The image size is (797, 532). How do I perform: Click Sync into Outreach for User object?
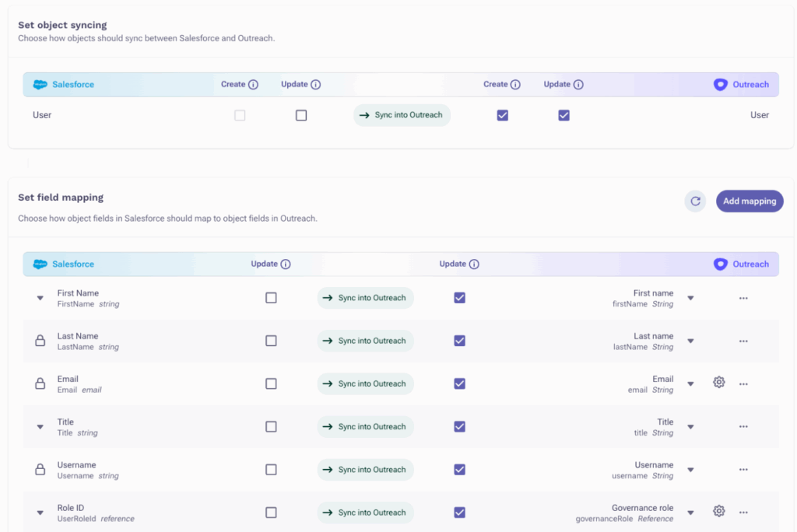pos(402,115)
